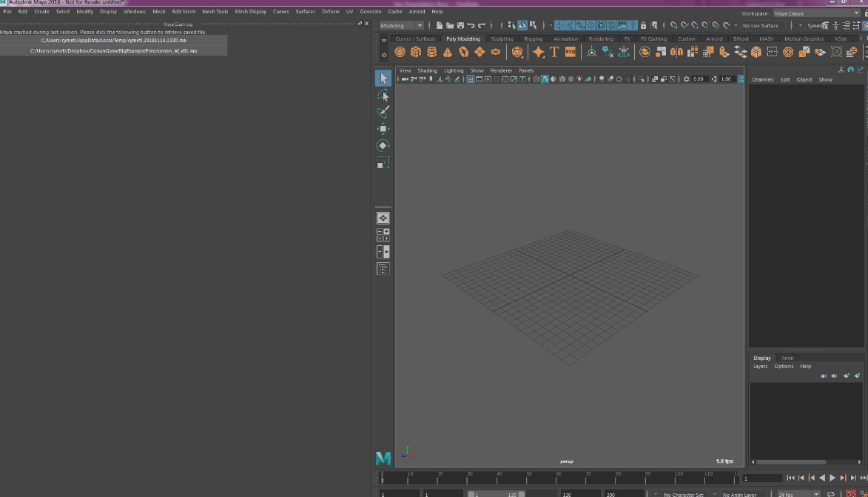Screen dimensions: 868x497
Task: Toggle Use all lights in viewport
Action: point(579,79)
